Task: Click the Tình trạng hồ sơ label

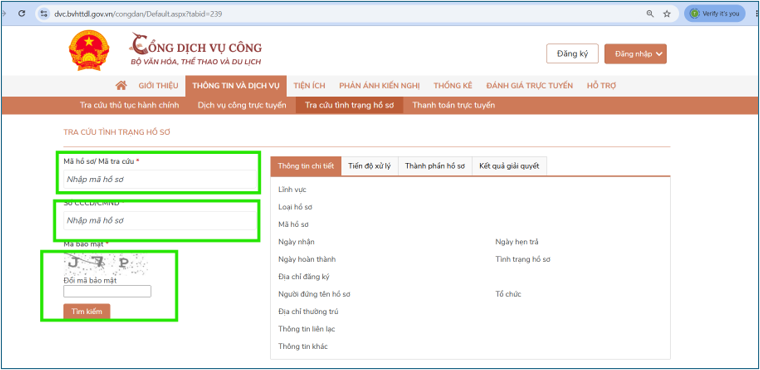Action: point(523,259)
